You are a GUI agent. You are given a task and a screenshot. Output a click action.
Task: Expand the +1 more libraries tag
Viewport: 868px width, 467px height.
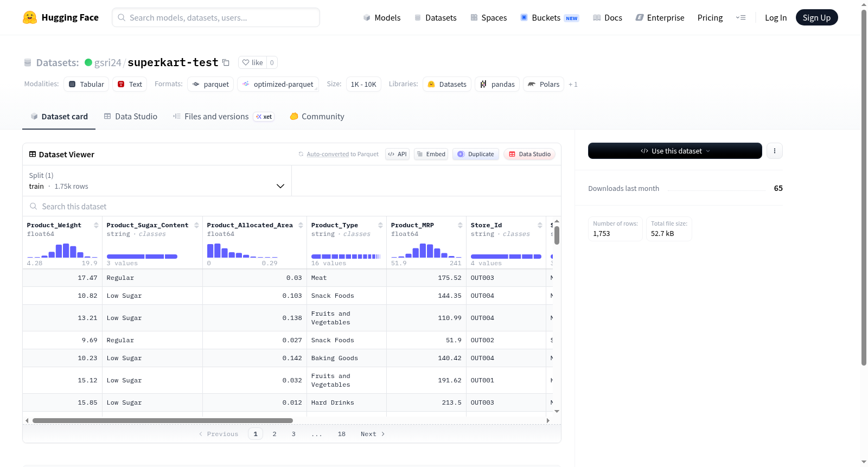pyautogui.click(x=573, y=84)
